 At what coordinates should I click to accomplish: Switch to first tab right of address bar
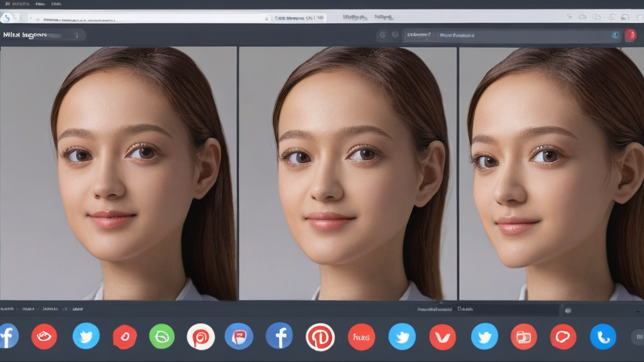[355, 17]
